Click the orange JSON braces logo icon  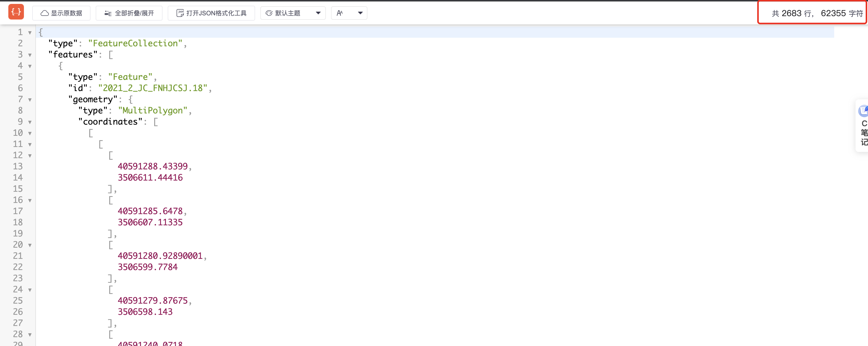point(16,12)
